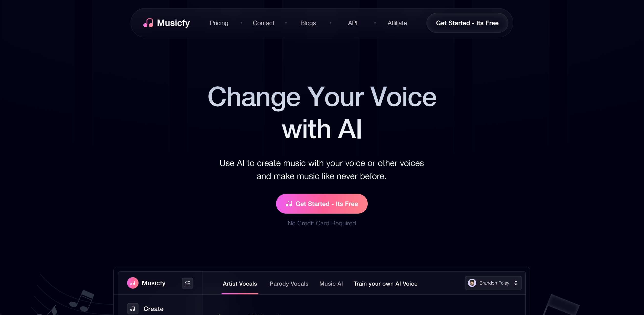The image size is (644, 315).
Task: Click the Affiliate navigation link
Action: [397, 23]
